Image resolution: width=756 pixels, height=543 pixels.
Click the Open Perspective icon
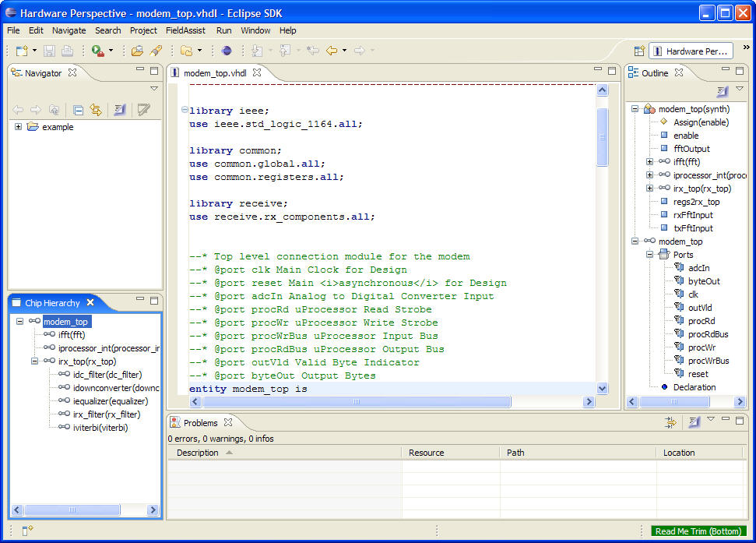tap(639, 51)
